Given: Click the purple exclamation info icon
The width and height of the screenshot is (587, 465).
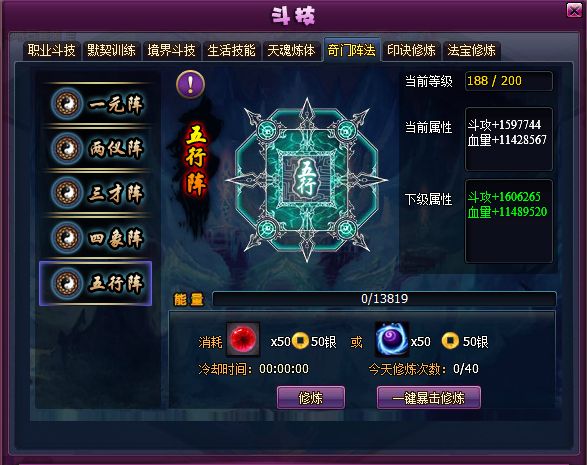Looking at the screenshot, I should coord(190,85).
